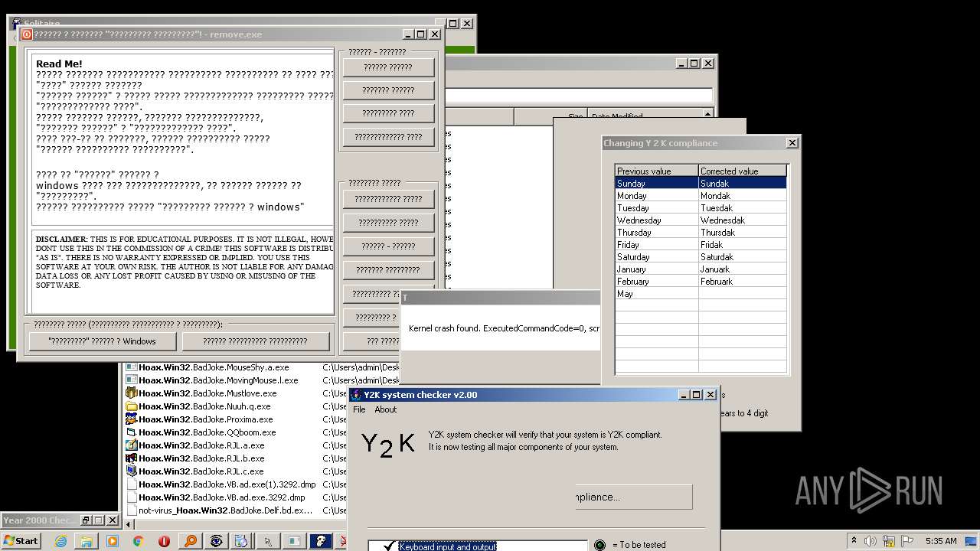Click the Previous value column header
The width and height of the screenshot is (980, 551).
(657, 171)
